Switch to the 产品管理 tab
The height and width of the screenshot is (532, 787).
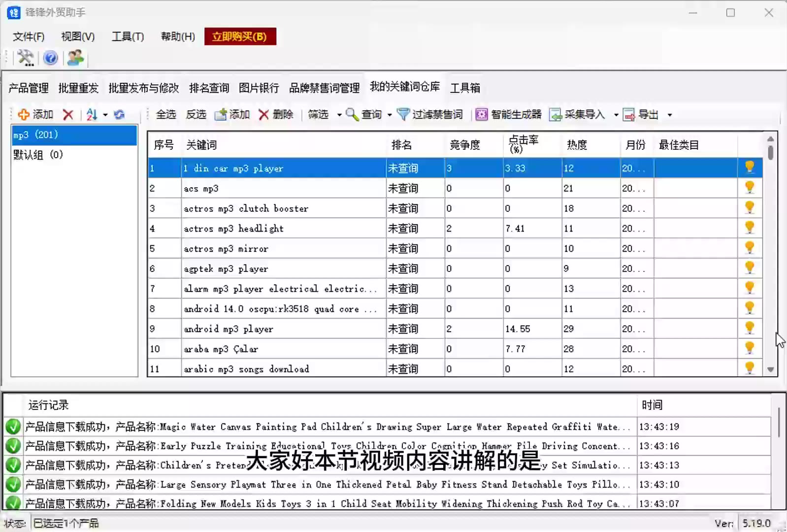(29, 88)
